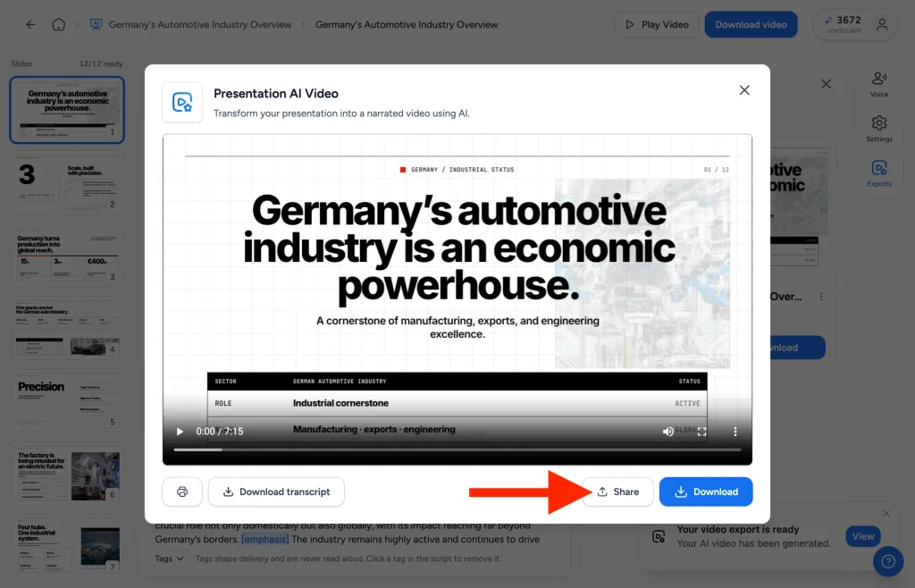Open the Voice panel in right sidebar
915x588 pixels.
(879, 85)
